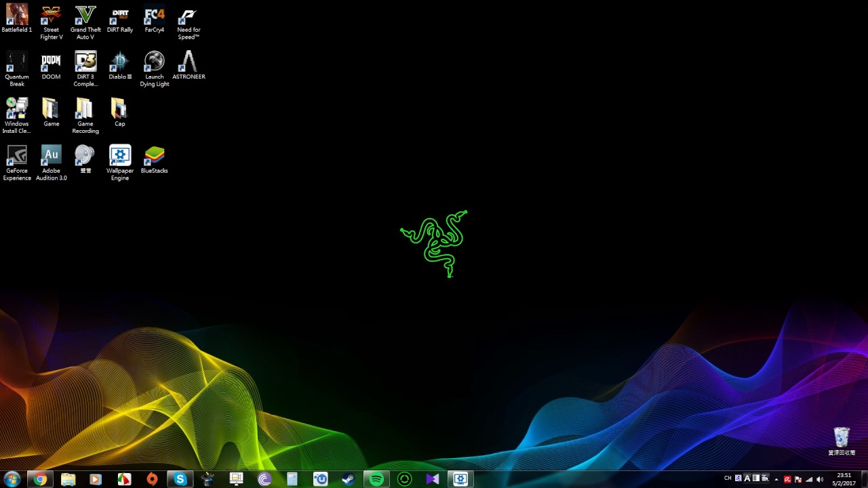Open the media player taskbar icon
The height and width of the screenshot is (488, 868).
pos(96,479)
